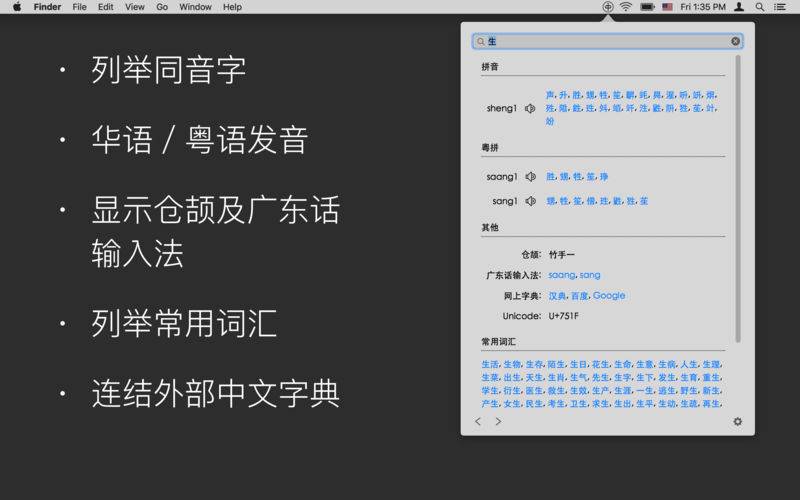
Task: Go forward with the right chevron
Action: tap(498, 421)
